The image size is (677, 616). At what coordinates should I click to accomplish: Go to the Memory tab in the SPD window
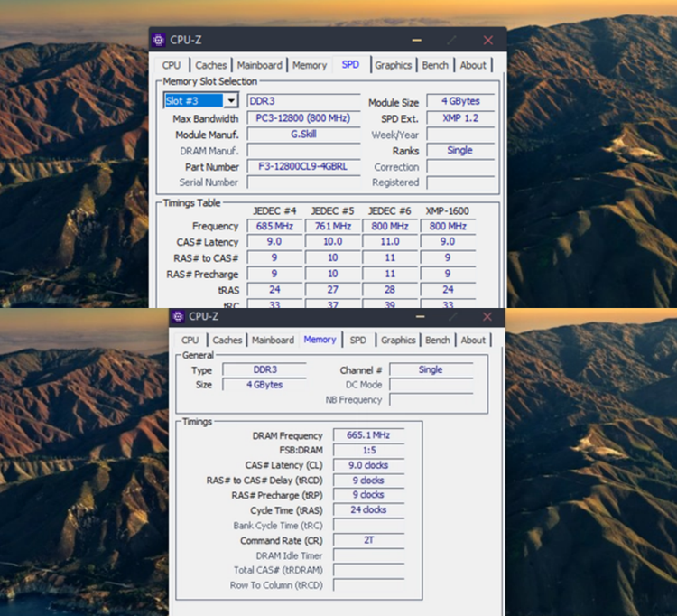310,65
